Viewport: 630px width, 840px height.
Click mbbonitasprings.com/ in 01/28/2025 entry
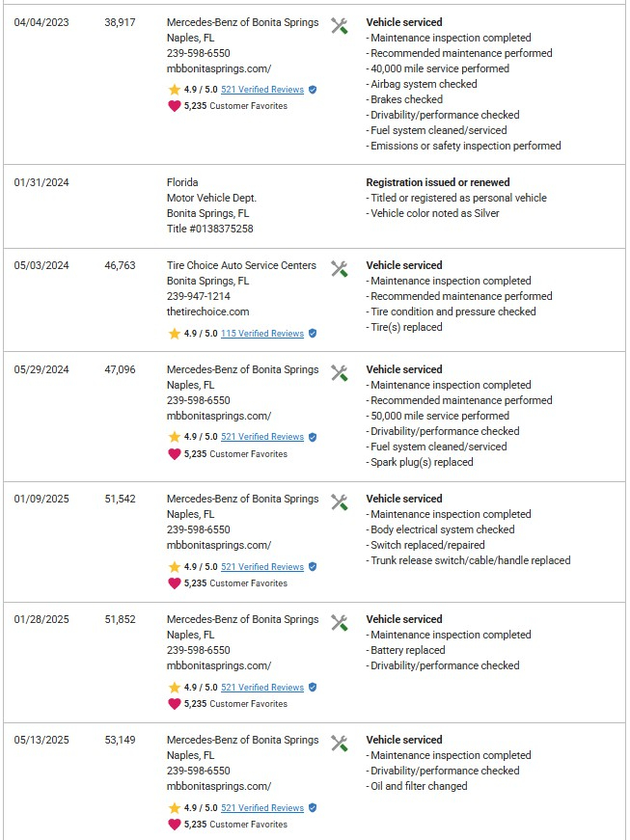tap(218, 665)
